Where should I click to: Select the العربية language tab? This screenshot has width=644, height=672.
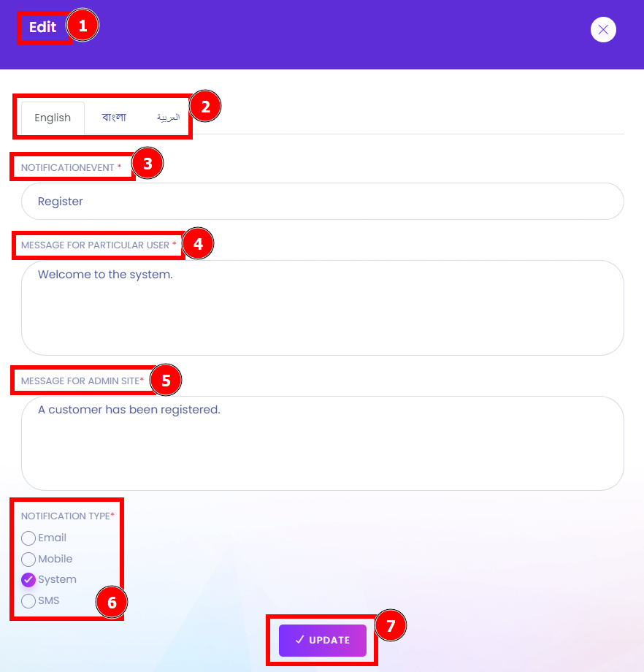coord(168,118)
